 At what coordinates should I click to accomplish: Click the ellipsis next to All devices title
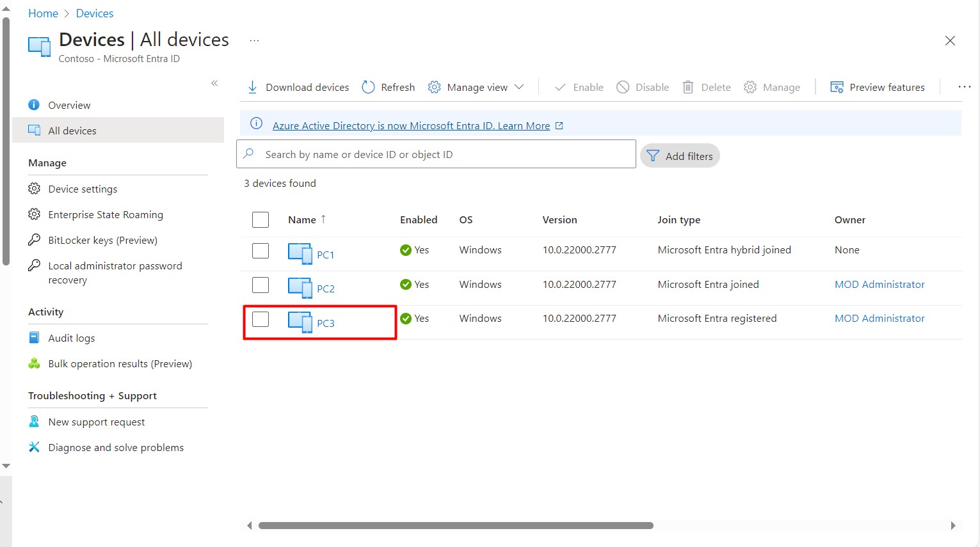click(x=254, y=40)
